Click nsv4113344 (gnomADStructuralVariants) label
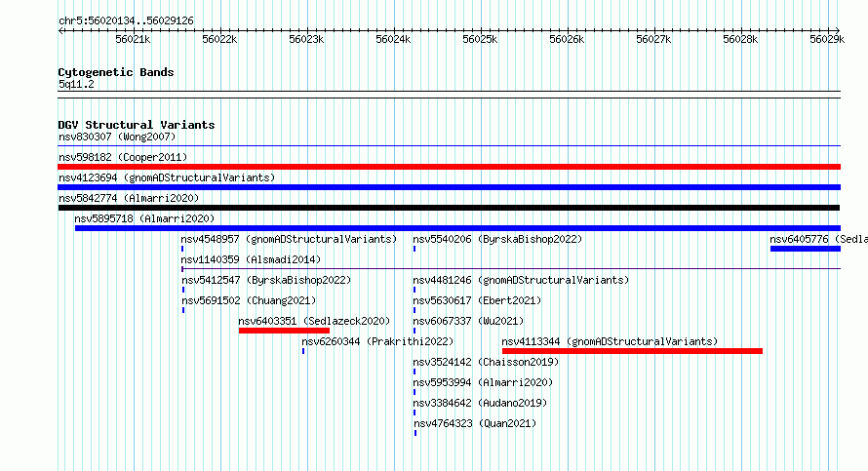This screenshot has width=868, height=471. (610, 341)
